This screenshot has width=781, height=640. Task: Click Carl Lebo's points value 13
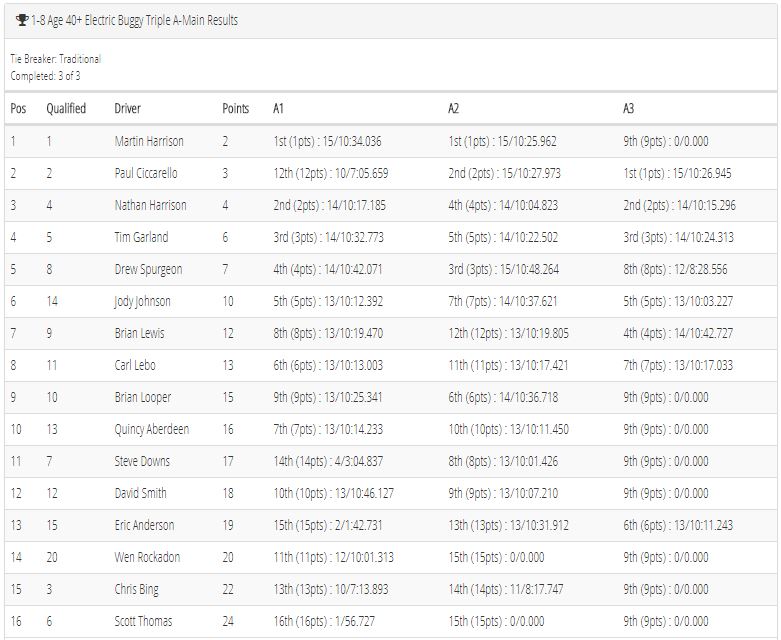(x=228, y=365)
